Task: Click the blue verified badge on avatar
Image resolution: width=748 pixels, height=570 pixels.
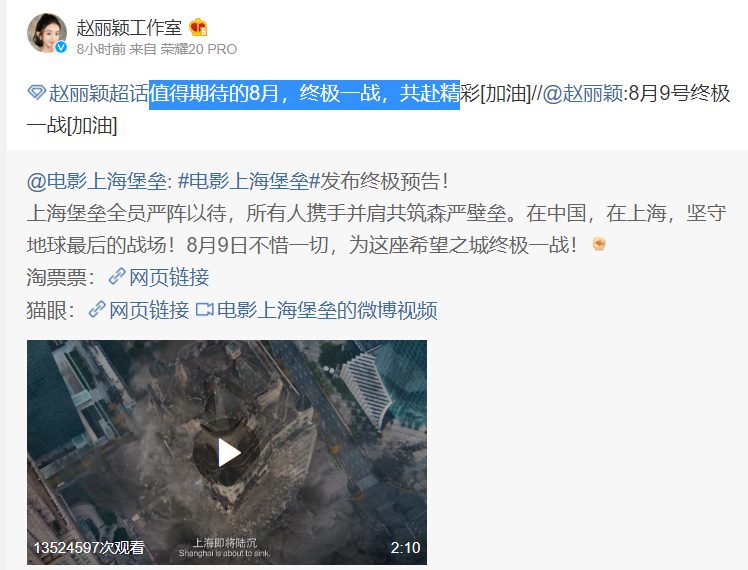Action: coord(61,47)
